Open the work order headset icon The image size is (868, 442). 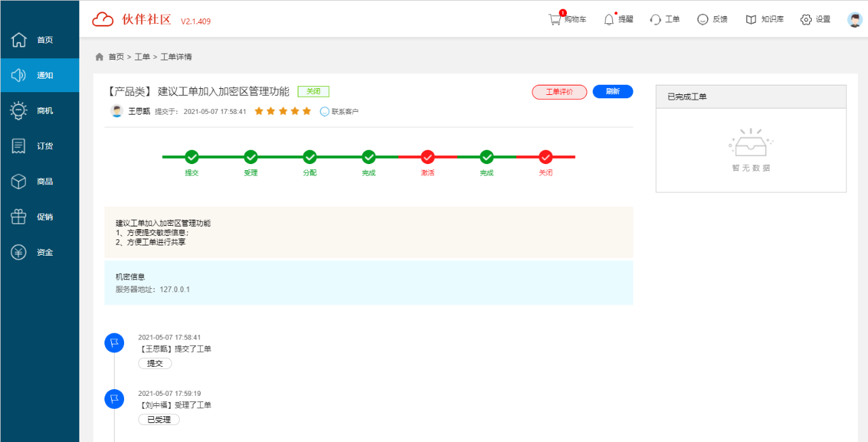click(x=655, y=20)
